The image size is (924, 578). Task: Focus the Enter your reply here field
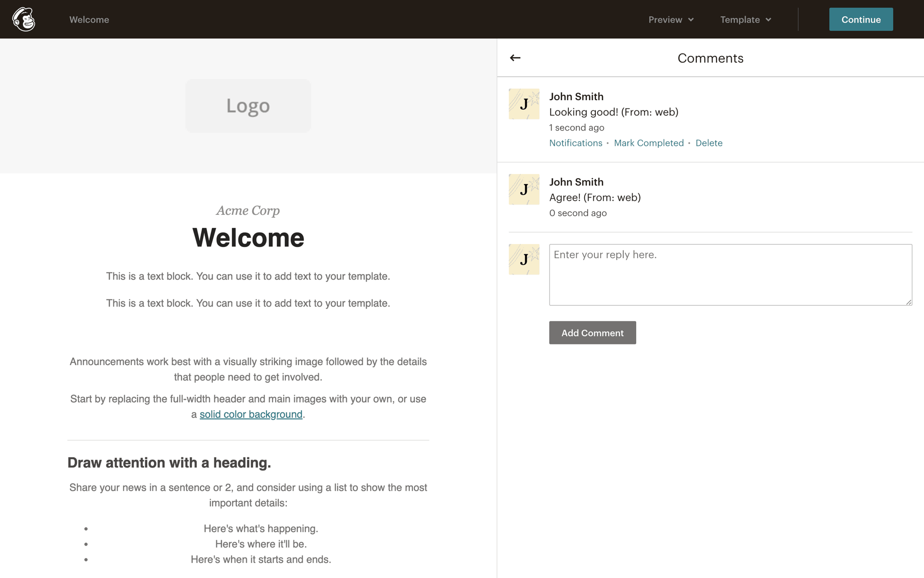[x=731, y=275]
